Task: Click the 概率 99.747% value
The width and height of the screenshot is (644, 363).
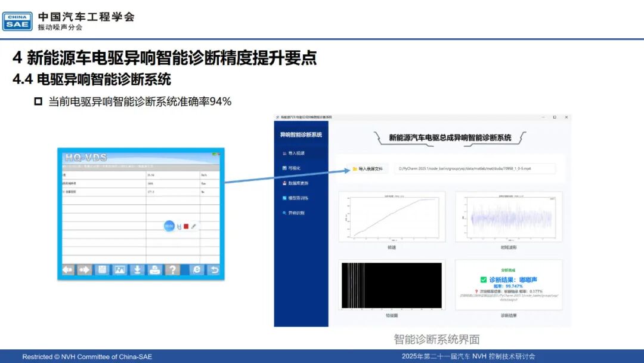Action: (x=508, y=286)
